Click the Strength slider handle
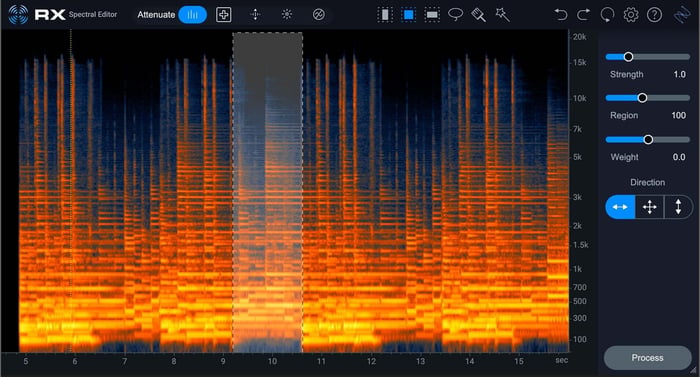This screenshot has width=700, height=377. 628,57
